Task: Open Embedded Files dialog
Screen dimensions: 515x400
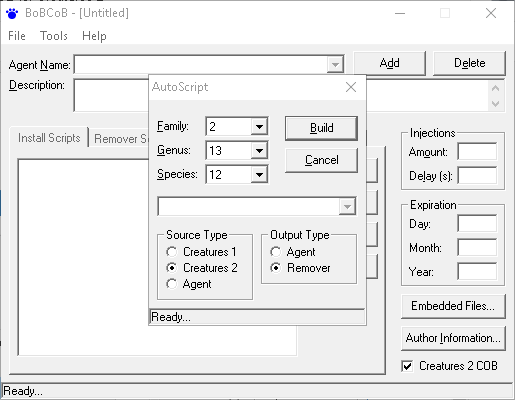Action: (453, 306)
